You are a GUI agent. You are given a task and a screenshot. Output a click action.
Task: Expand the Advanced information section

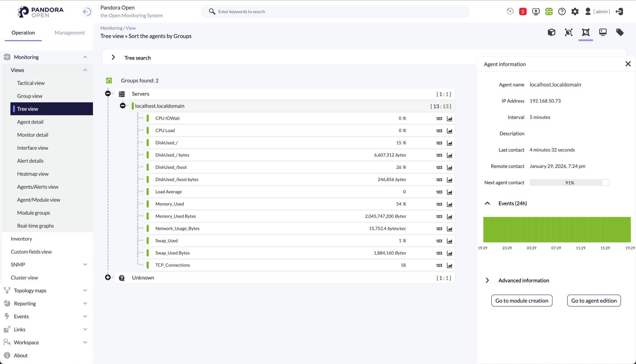(487, 280)
